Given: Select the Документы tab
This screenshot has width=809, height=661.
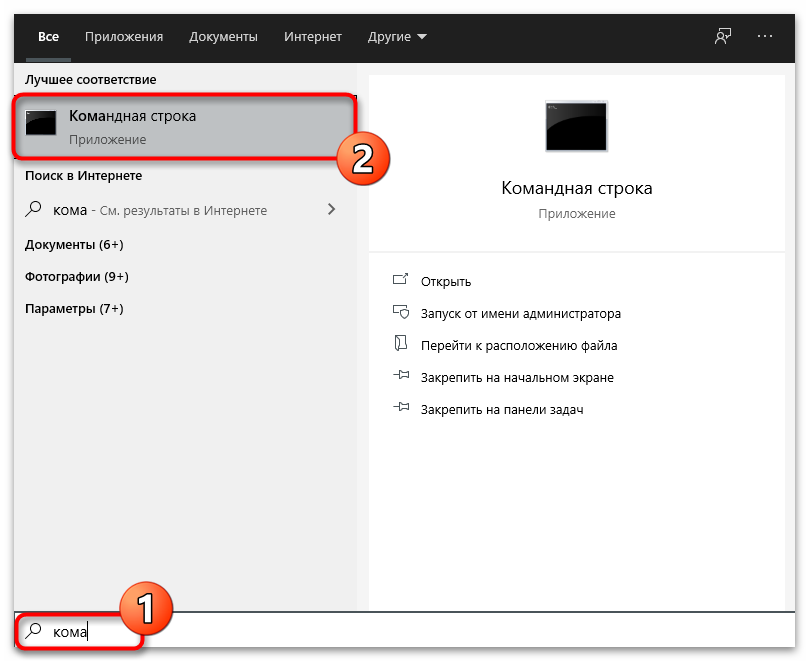Looking at the screenshot, I should (223, 37).
